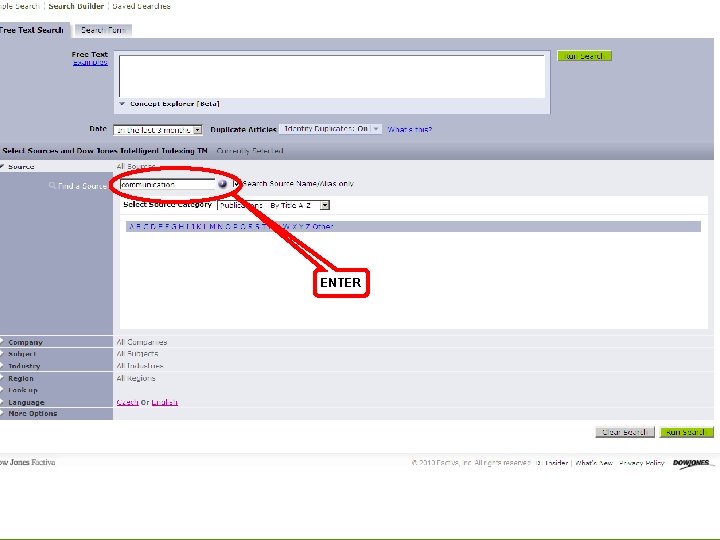Click the Dow Jones logo in footer

(692, 463)
